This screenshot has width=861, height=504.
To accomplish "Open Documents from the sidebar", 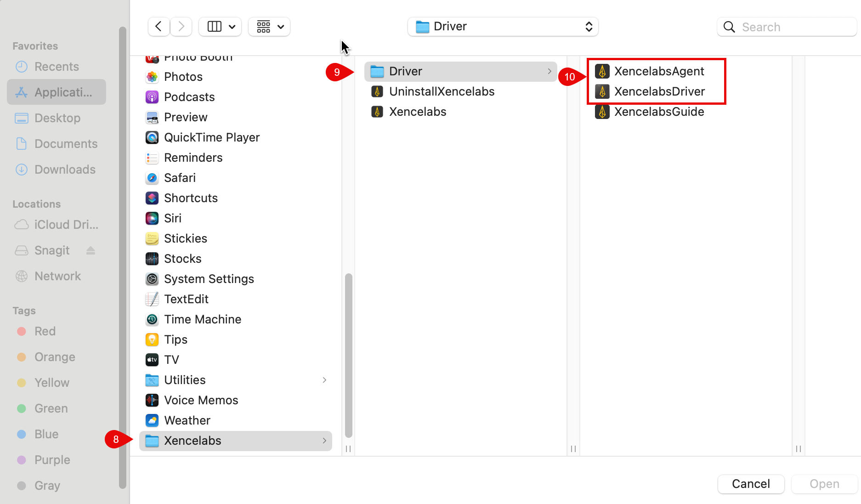I will click(57, 144).
